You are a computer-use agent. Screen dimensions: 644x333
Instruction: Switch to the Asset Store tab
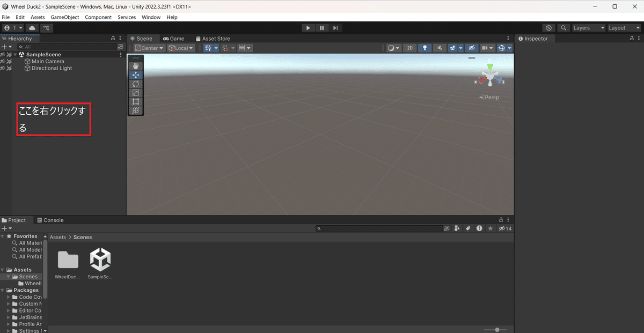point(213,39)
